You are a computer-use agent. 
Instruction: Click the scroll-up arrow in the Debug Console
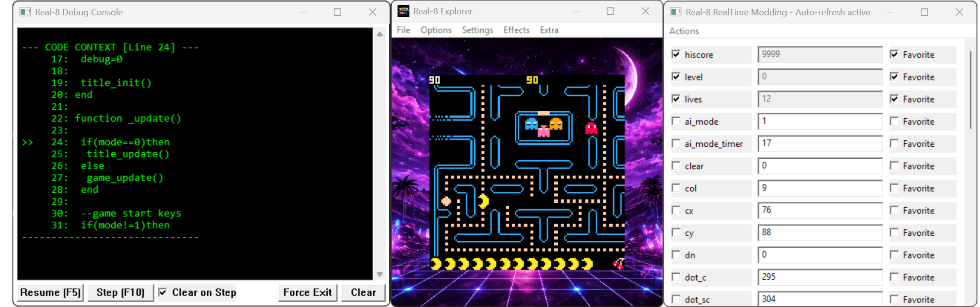pos(380,34)
